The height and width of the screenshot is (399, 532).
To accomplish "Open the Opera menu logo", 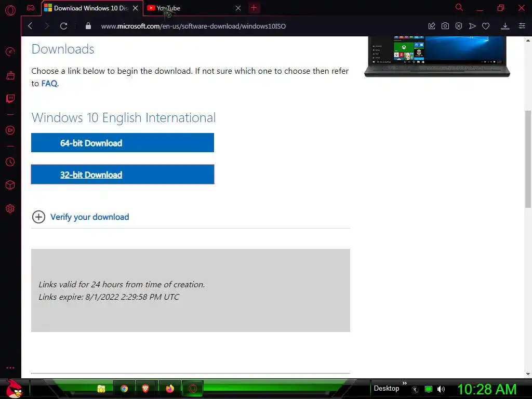I will point(10,10).
